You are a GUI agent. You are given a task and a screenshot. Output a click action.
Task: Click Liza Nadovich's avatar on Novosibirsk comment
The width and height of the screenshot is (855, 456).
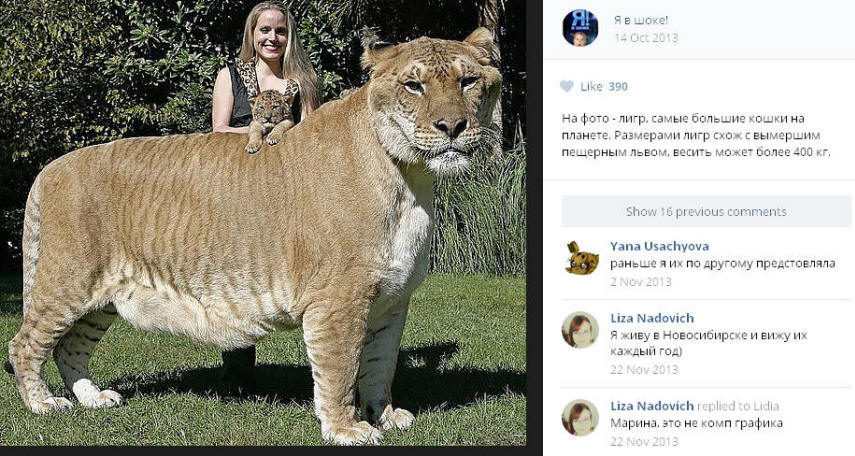pyautogui.click(x=580, y=329)
